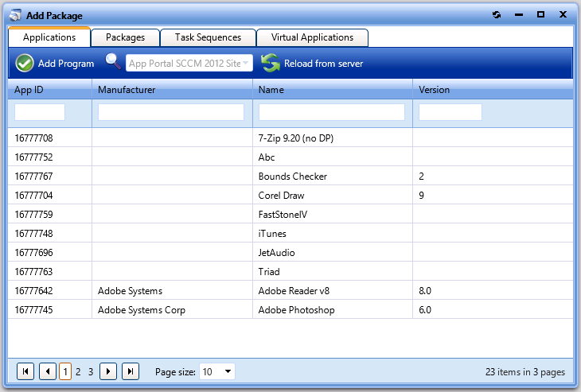
Task: Go to the next page of results
Action: point(108,371)
